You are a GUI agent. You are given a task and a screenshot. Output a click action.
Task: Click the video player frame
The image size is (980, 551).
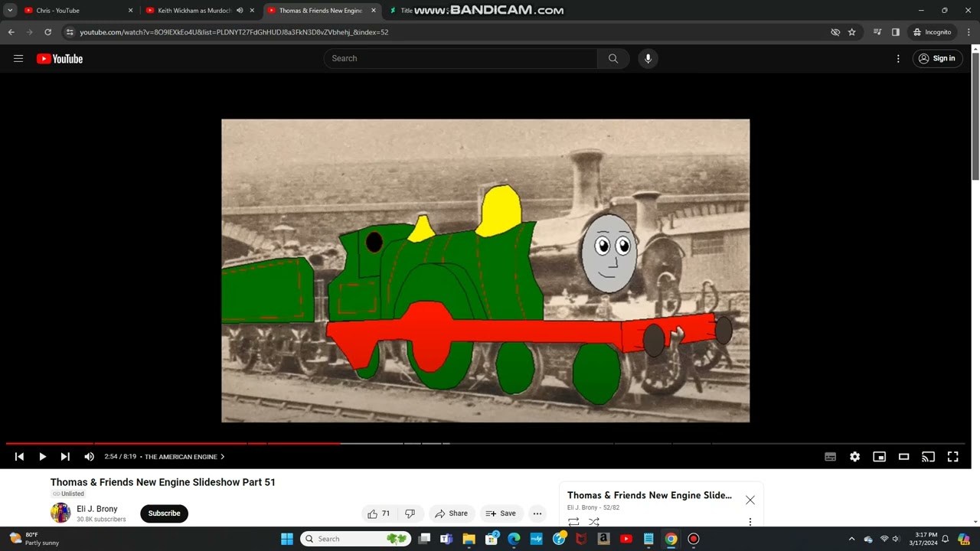(x=485, y=270)
